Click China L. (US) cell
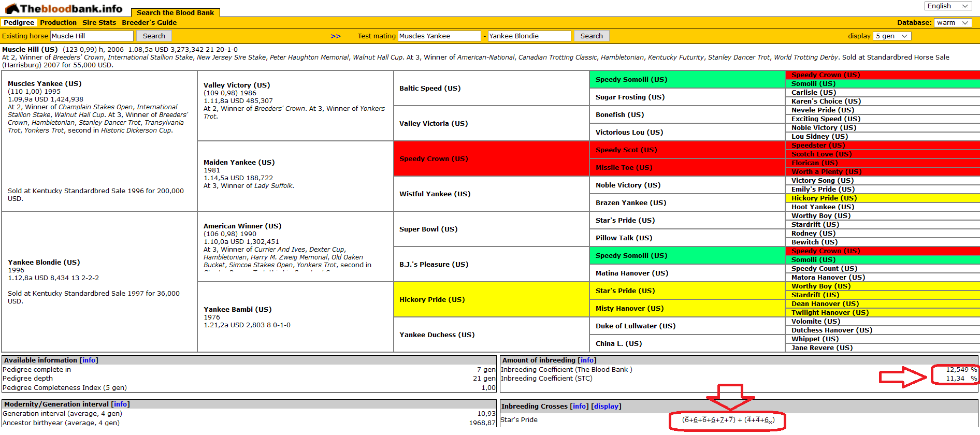Viewport: 980px width, 435px height. pyautogui.click(x=687, y=343)
